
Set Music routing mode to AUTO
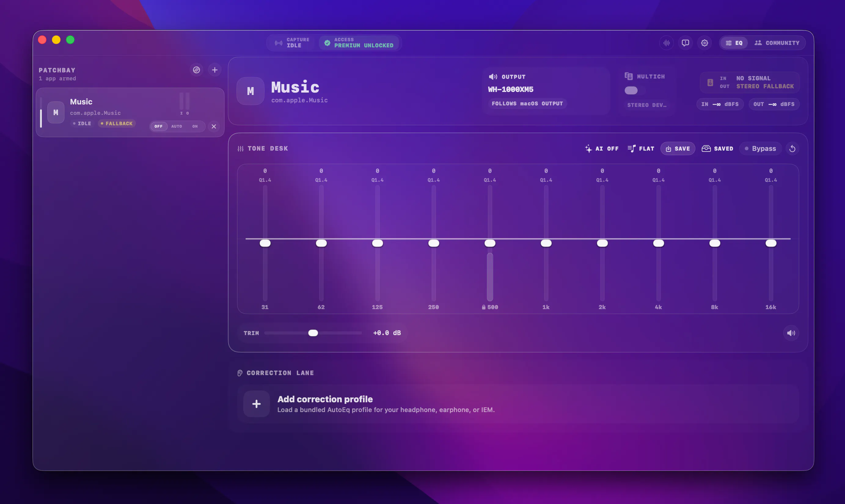177,126
